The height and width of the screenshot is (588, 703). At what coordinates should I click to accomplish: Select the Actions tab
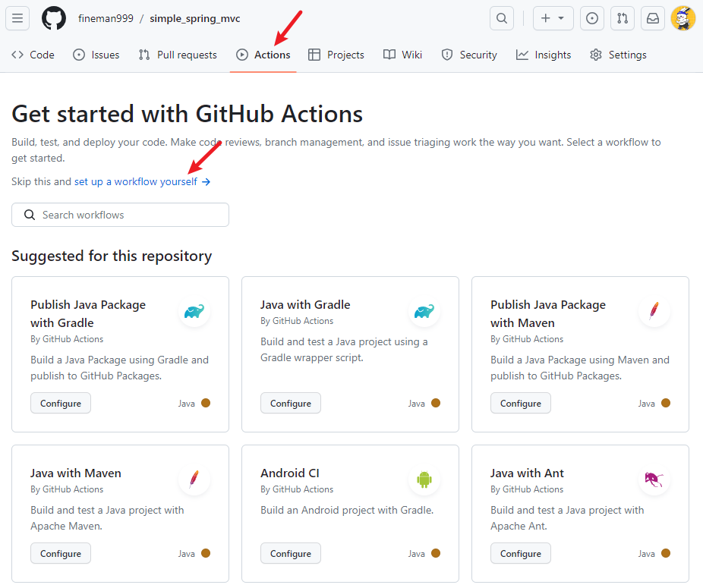(x=263, y=55)
